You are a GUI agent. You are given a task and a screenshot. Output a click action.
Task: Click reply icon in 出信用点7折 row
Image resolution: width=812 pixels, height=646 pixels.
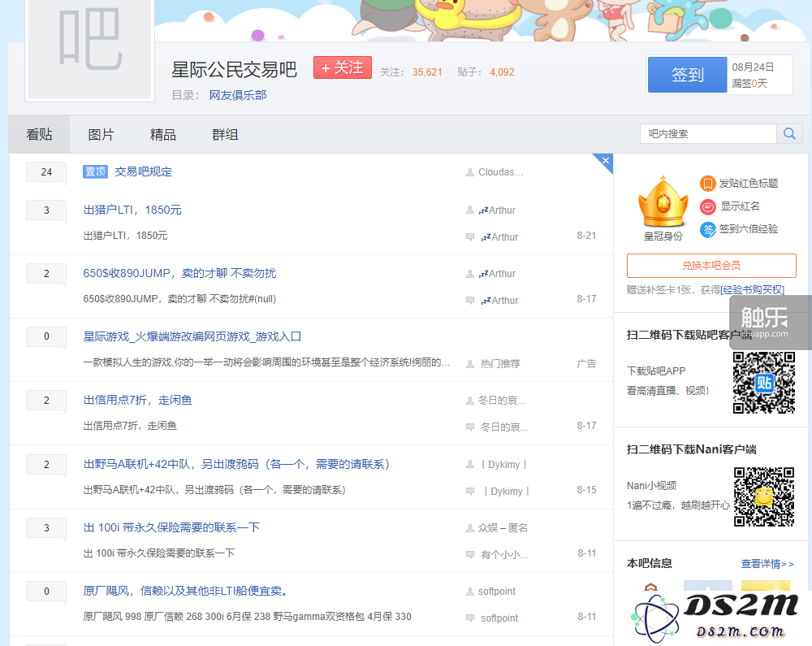click(469, 427)
